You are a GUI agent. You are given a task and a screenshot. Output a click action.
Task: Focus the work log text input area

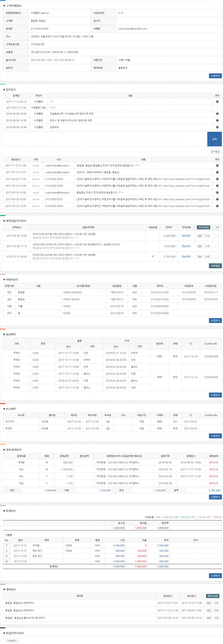(105, 139)
